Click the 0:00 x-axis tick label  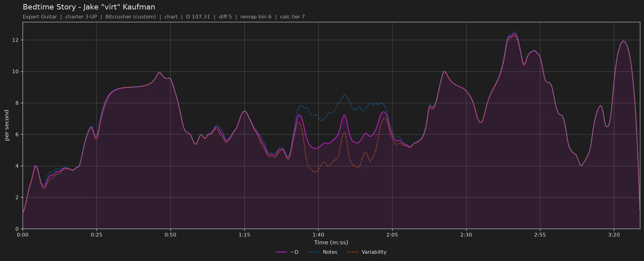(x=23, y=235)
